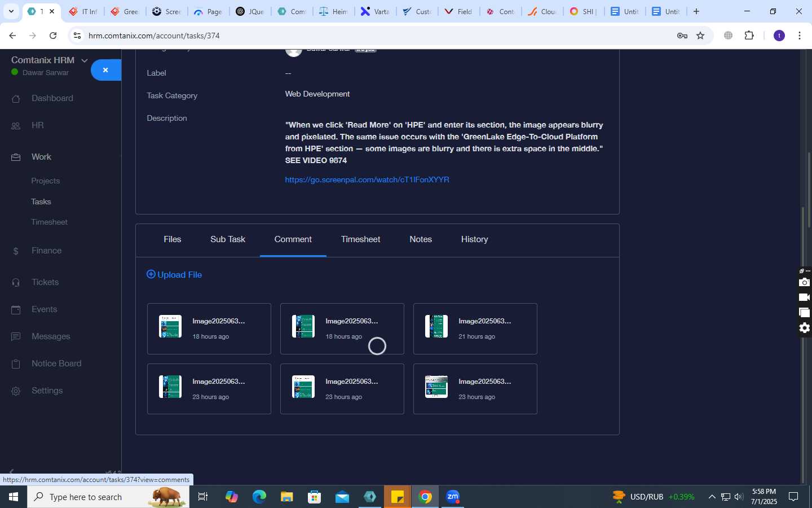812x508 pixels.
Task: Switch to the JQue browser tab
Action: (x=250, y=11)
